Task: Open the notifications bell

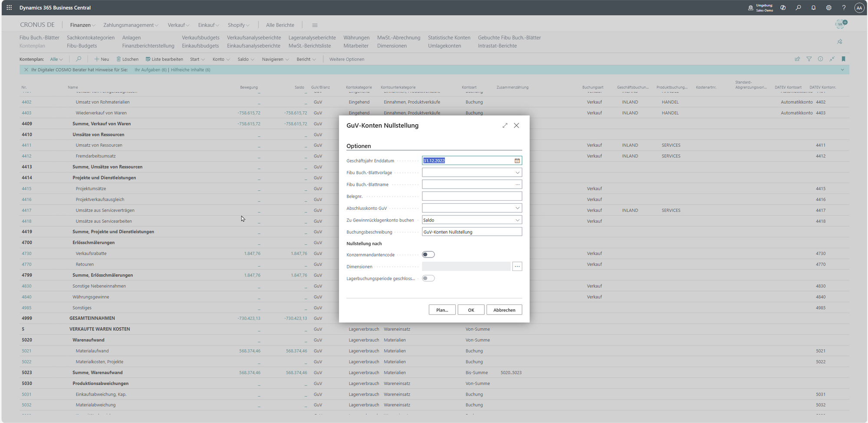Action: (813, 8)
